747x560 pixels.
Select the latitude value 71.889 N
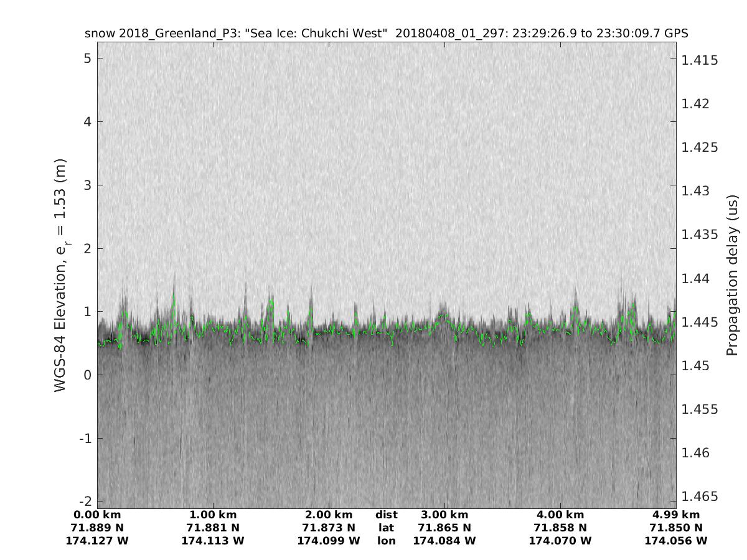[97, 528]
